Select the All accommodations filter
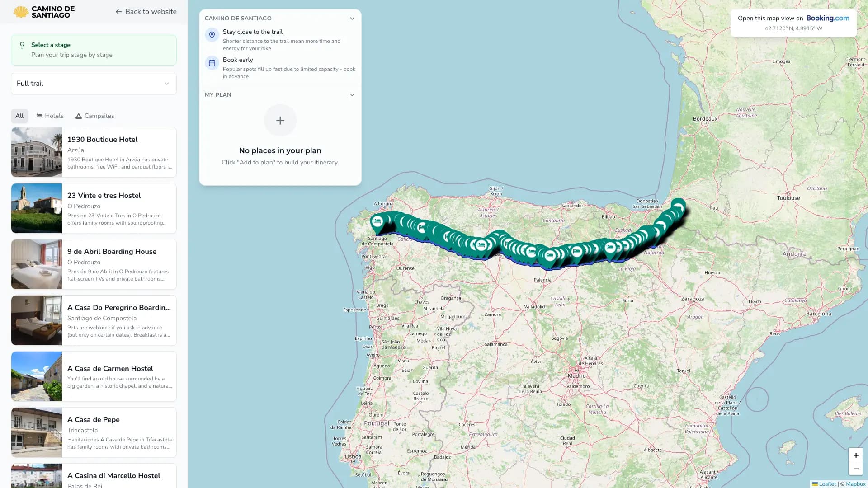The height and width of the screenshot is (488, 868). [19, 116]
